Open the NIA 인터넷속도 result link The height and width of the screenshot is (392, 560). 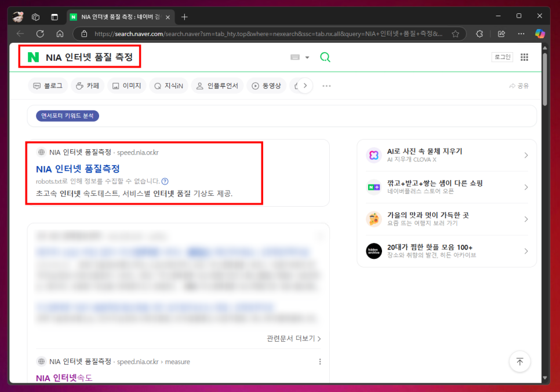(64, 378)
